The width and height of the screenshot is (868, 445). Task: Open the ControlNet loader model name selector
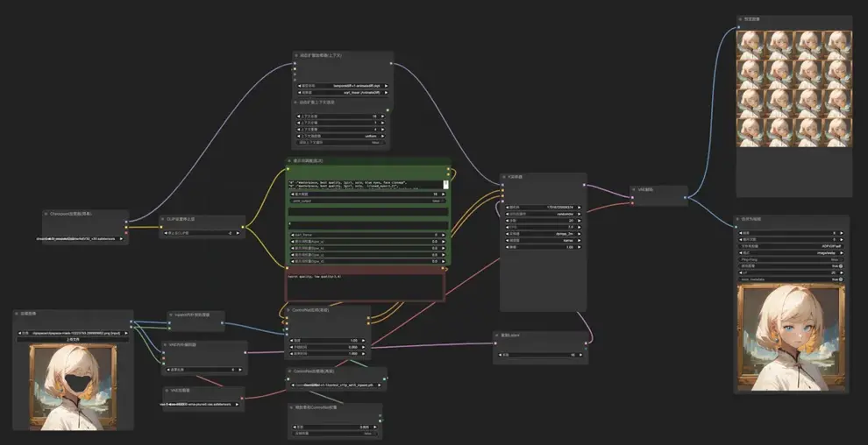337,385
